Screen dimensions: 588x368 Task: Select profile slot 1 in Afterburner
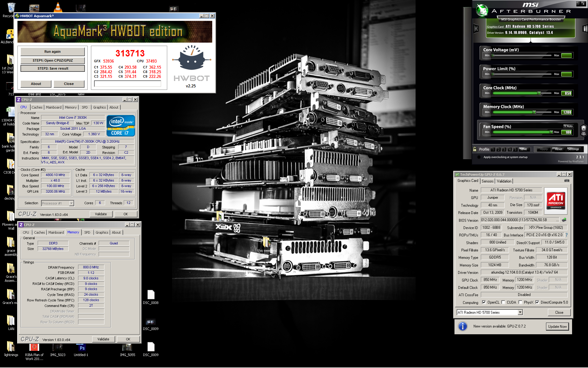(493, 149)
